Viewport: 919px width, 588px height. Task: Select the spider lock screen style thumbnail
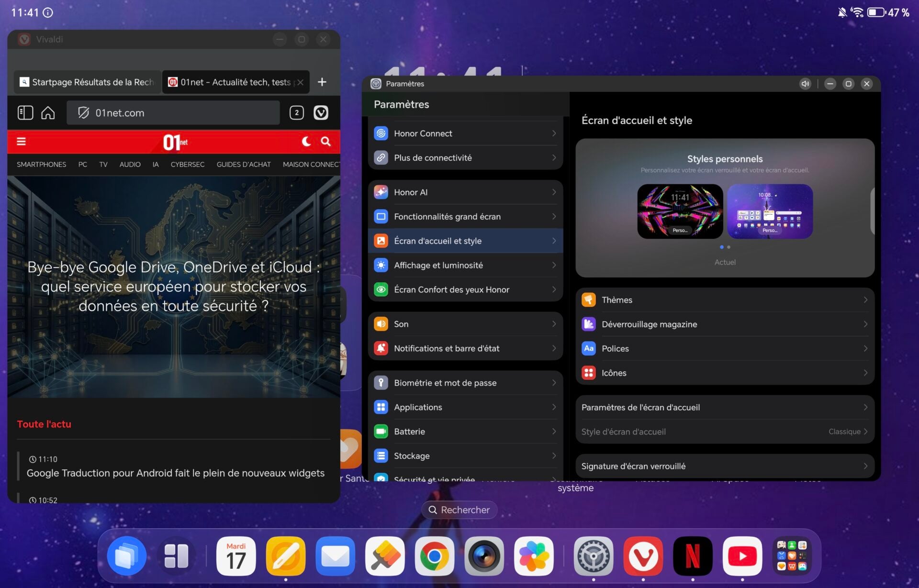pos(680,211)
